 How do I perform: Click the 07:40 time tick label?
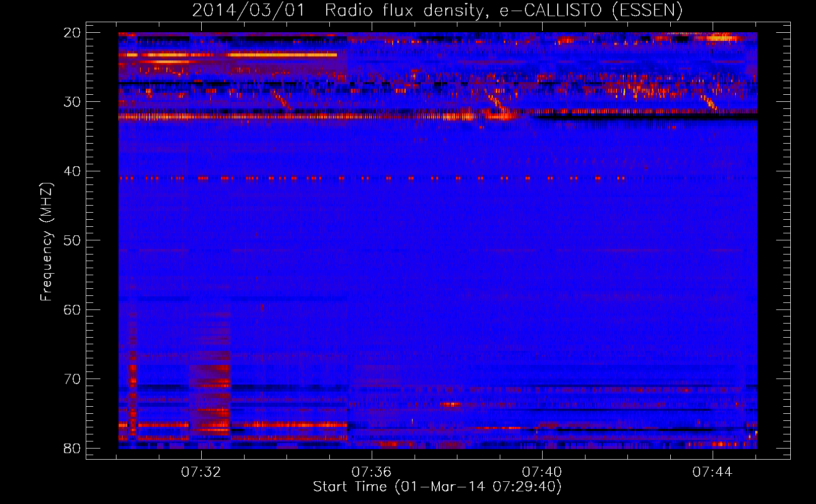(542, 472)
